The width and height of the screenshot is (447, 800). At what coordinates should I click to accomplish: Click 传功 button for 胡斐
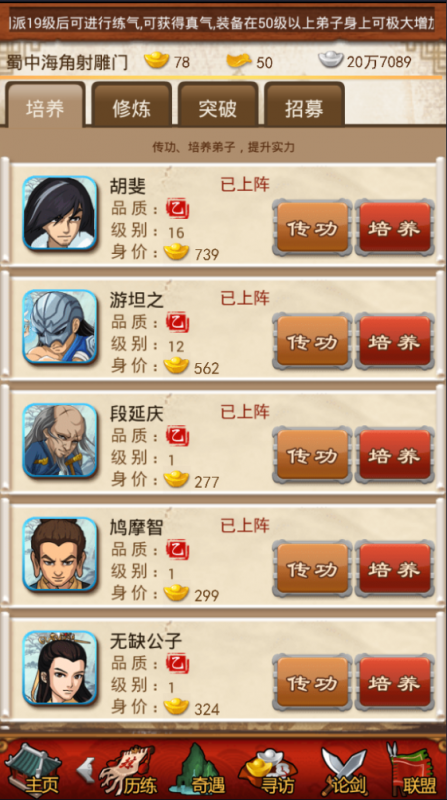pyautogui.click(x=312, y=228)
